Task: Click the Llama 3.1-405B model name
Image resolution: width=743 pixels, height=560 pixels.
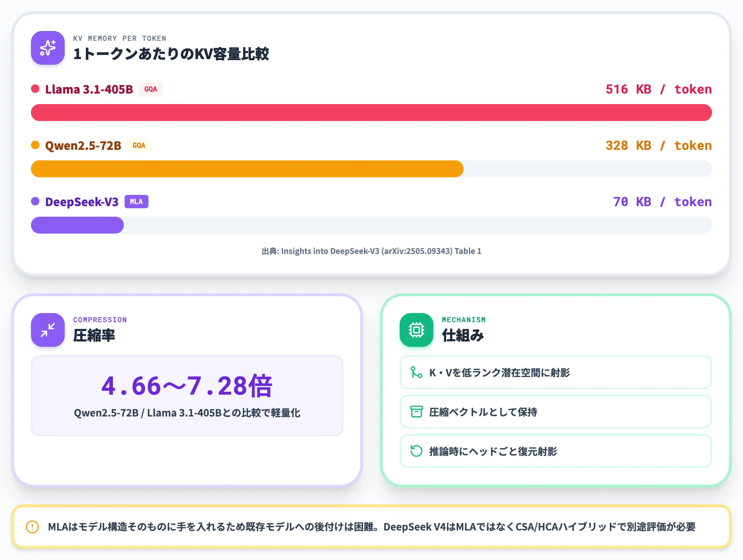Action: point(89,89)
